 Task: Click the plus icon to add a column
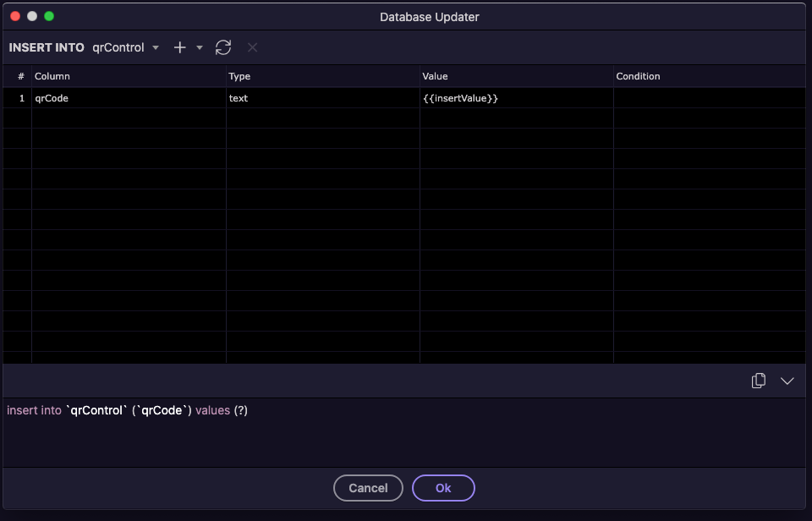click(x=179, y=47)
